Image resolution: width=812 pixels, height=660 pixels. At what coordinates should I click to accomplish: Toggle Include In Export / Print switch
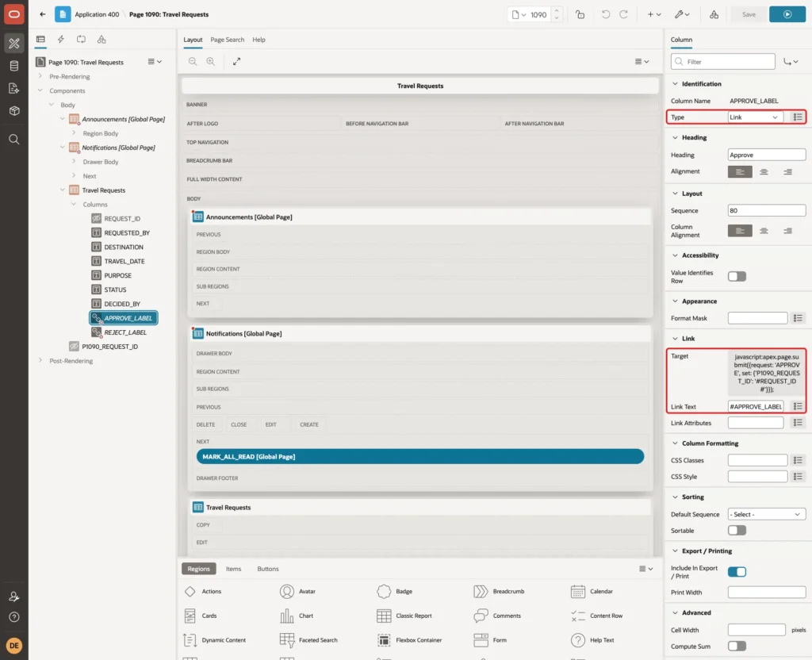coord(737,572)
